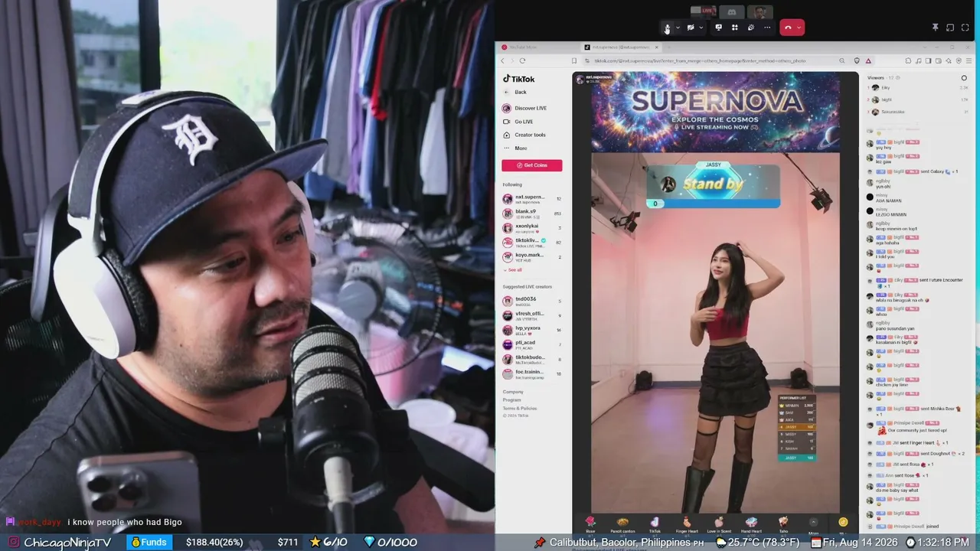The width and height of the screenshot is (980, 551).
Task: Send the TikTok gift
Action: click(x=655, y=524)
